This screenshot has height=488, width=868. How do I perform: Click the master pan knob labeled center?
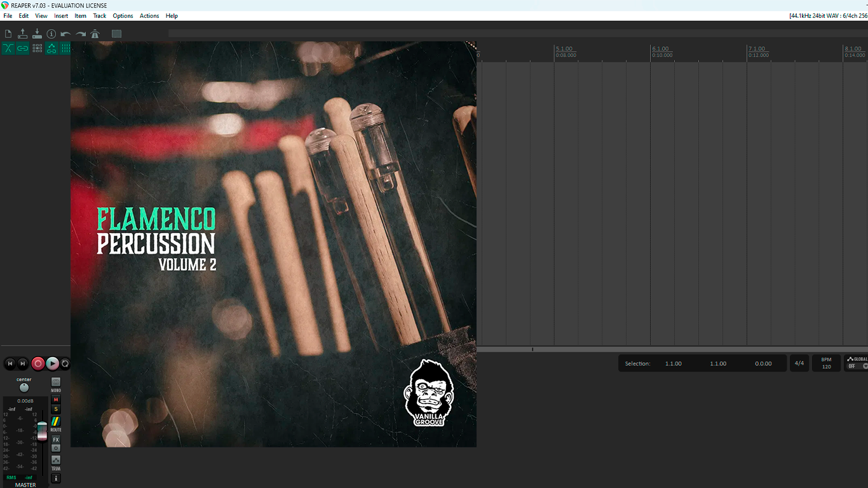[24, 388]
